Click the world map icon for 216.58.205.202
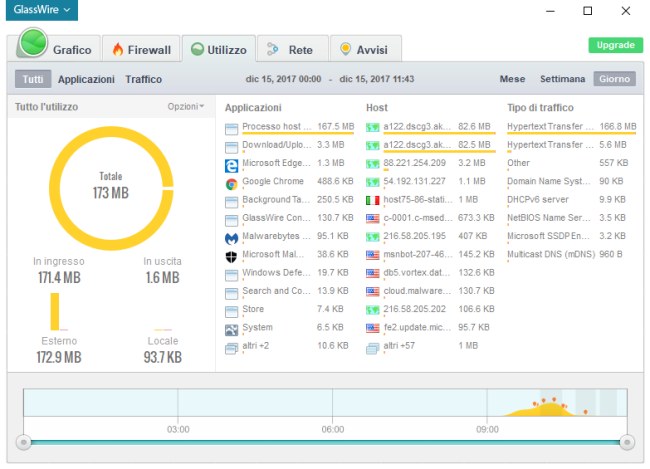The image size is (650, 469). coord(373,310)
